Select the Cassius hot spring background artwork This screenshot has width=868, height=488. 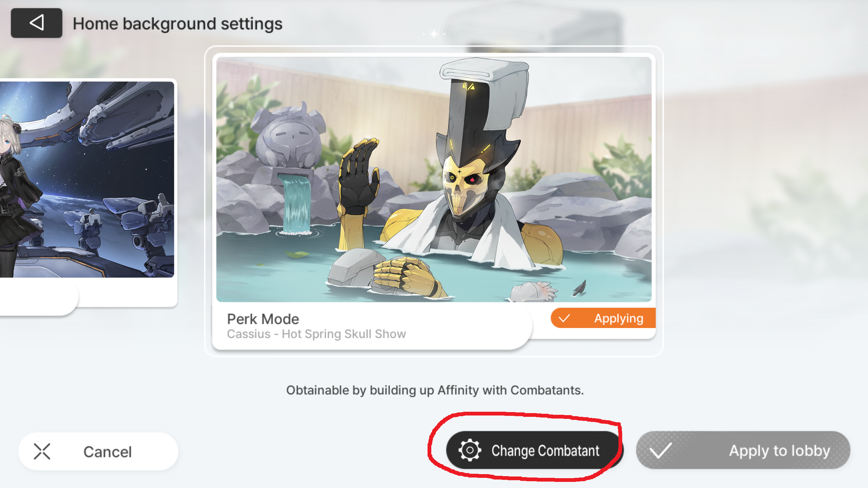coord(434,179)
